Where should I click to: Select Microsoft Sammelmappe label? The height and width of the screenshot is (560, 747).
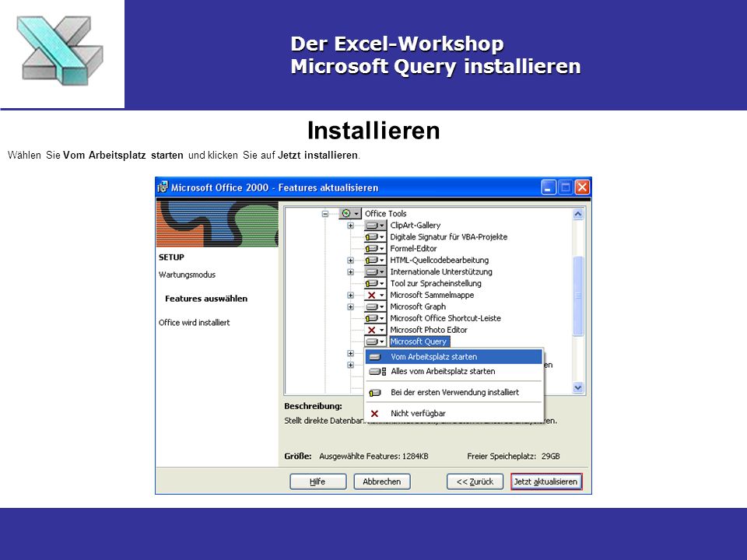(x=432, y=296)
